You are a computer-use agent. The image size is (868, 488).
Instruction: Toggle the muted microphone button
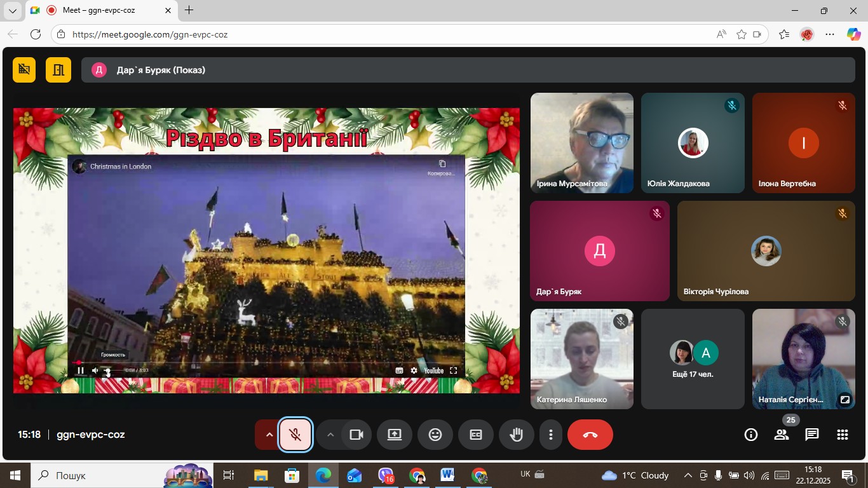point(295,435)
